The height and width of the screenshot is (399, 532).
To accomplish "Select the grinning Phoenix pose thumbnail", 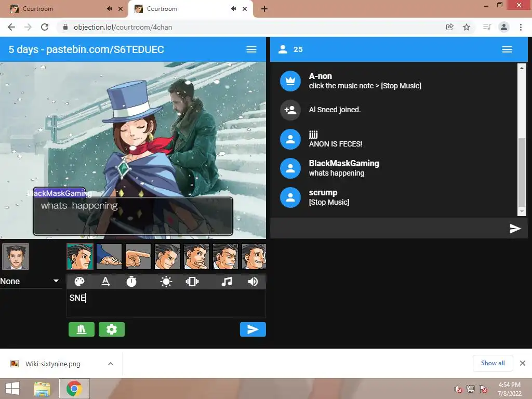I will click(254, 257).
